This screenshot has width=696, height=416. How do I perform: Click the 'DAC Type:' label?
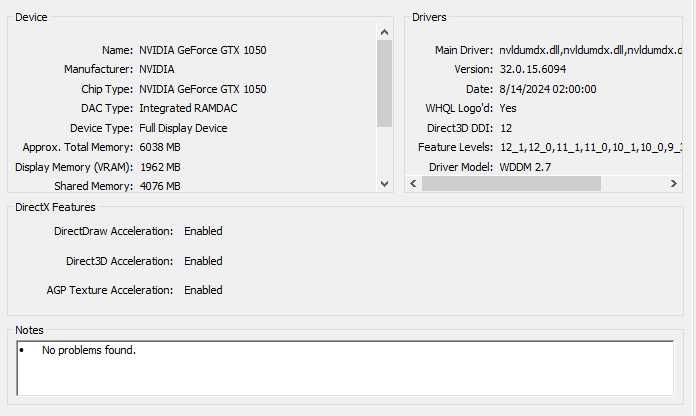tap(107, 108)
